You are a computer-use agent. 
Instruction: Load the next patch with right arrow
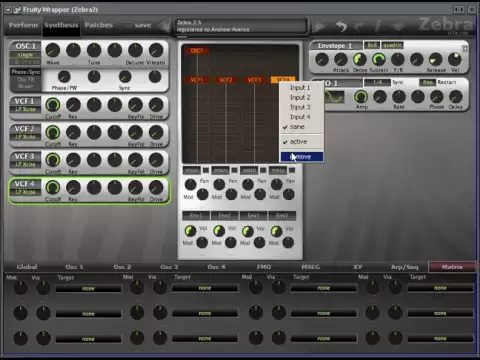[319, 26]
